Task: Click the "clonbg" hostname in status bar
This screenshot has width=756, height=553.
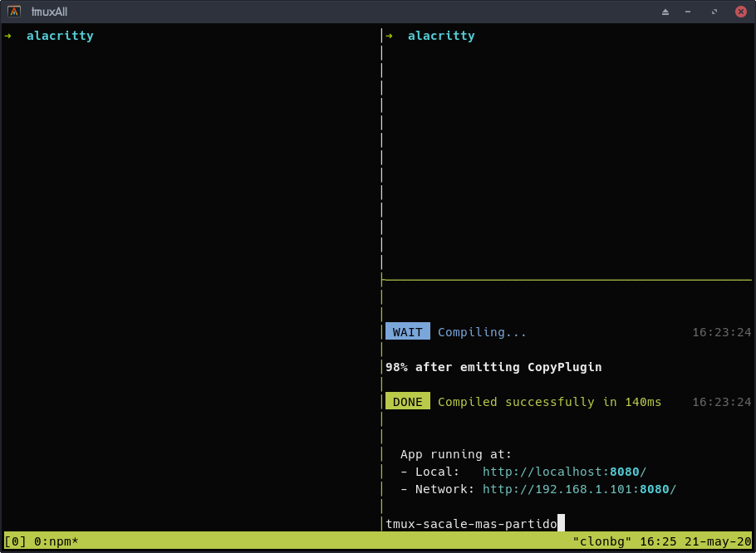Action: pos(601,541)
